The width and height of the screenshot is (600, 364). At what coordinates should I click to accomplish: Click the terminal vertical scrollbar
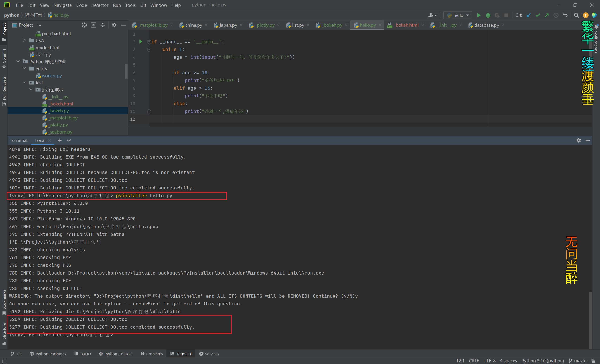[590, 320]
